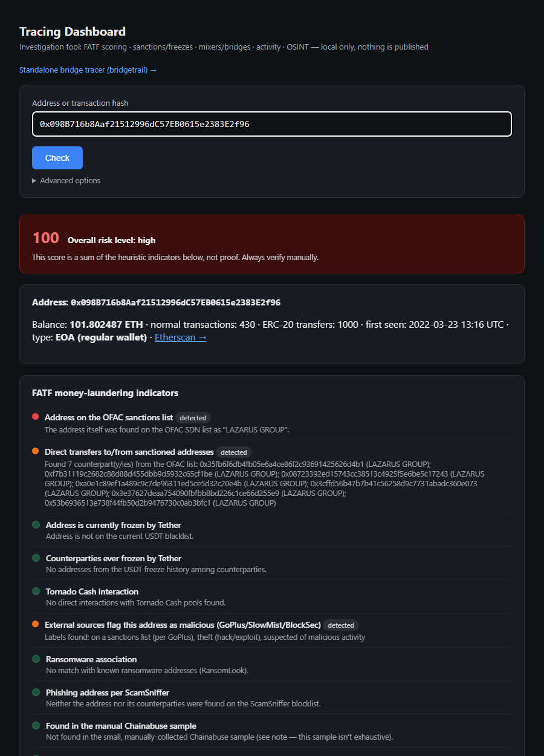
Task: Click the Check button
Action: pos(57,158)
